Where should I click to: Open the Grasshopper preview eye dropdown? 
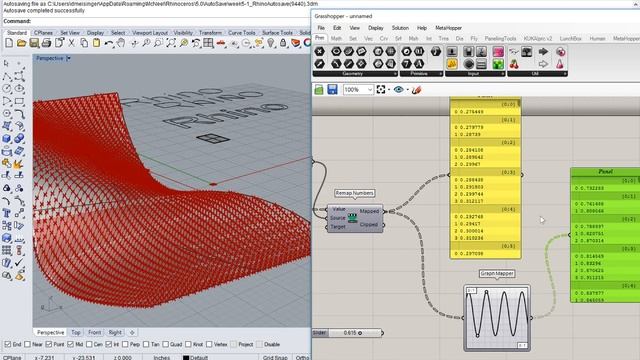tap(407, 90)
